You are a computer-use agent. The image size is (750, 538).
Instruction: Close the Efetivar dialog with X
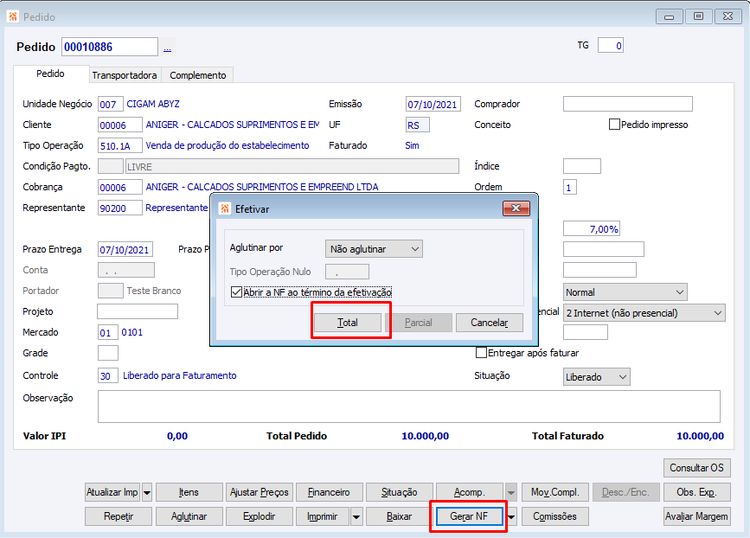tap(516, 209)
